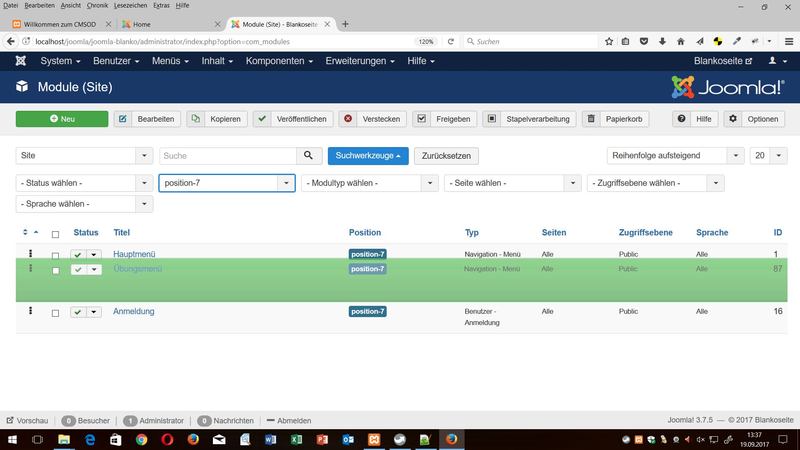The image size is (800, 450).
Task: Open the Status wählen filter
Action: point(84,183)
